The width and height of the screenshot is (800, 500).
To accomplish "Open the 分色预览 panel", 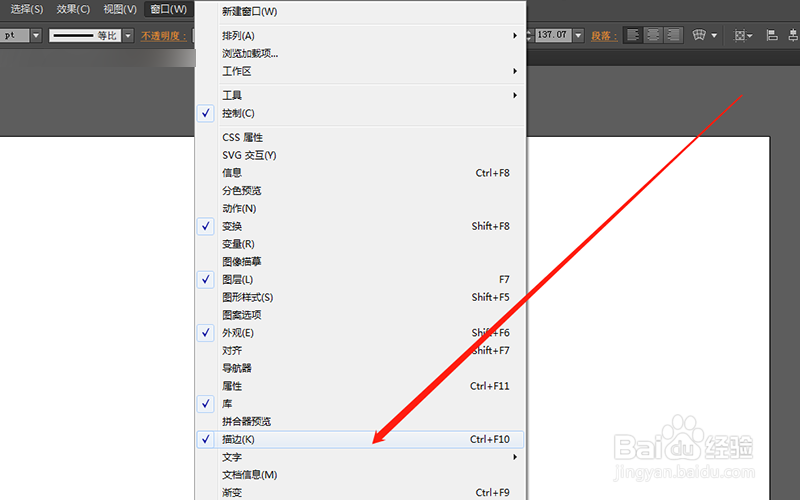I will coord(360,191).
